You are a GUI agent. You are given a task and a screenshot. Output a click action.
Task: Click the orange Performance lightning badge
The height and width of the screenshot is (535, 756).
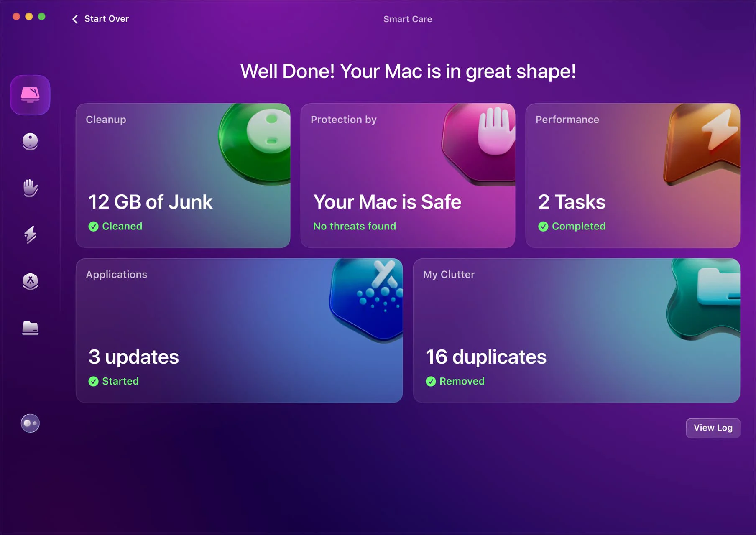pyautogui.click(x=702, y=138)
